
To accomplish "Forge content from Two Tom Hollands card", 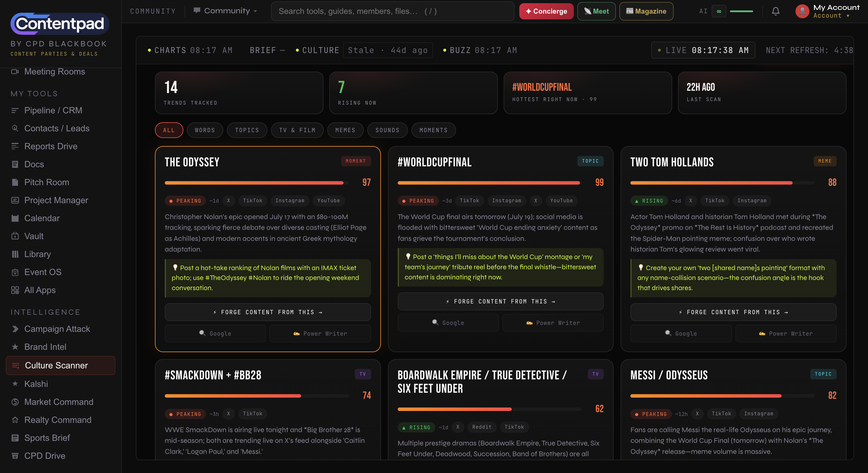I will [x=733, y=312].
